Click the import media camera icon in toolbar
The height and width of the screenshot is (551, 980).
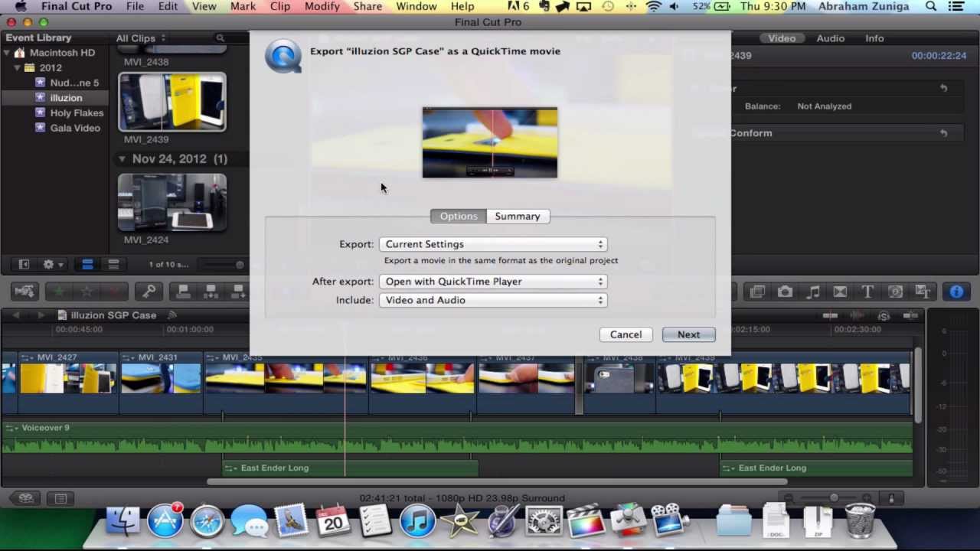[24, 292]
